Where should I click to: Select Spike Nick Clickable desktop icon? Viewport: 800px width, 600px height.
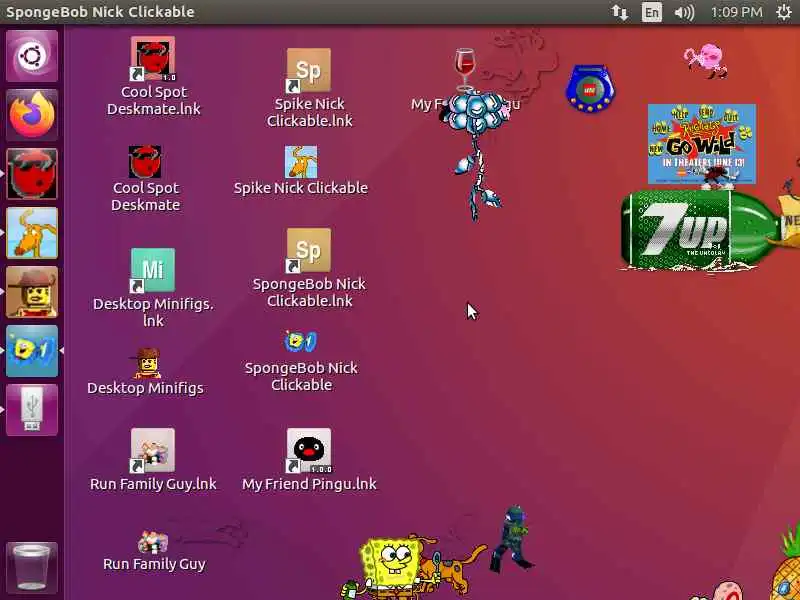tap(301, 170)
